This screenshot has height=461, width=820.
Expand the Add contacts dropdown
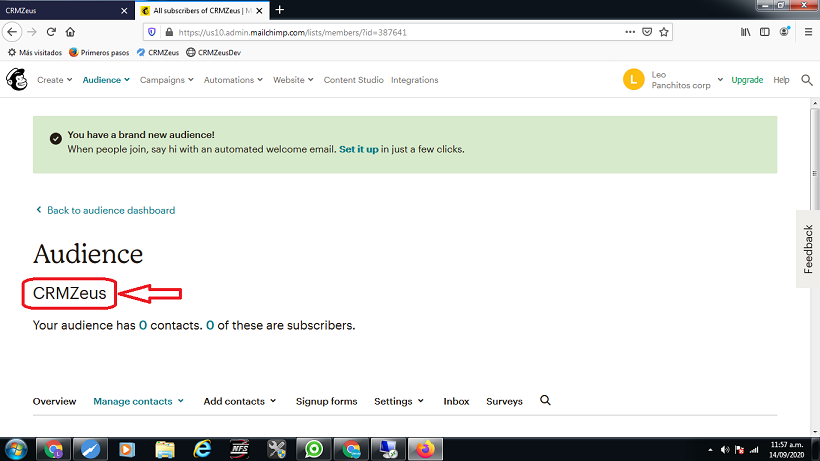point(240,401)
